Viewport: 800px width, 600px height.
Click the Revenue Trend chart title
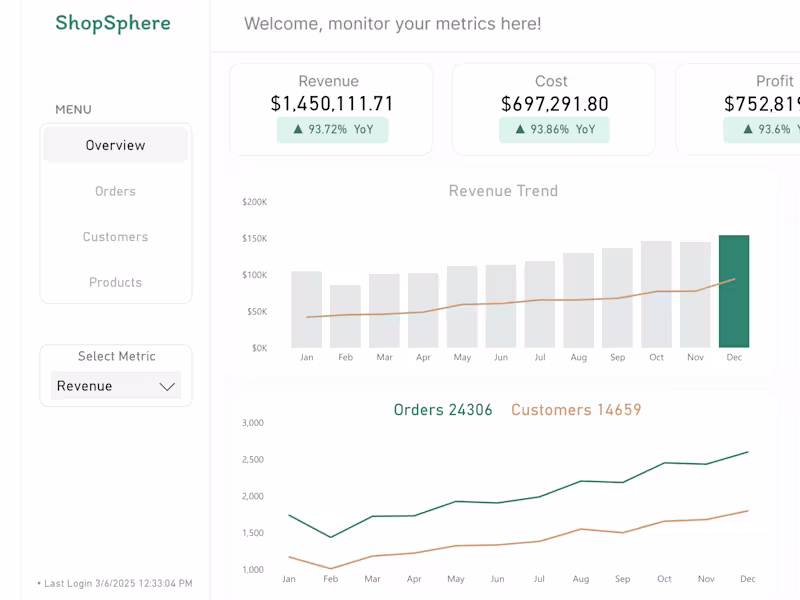502,191
